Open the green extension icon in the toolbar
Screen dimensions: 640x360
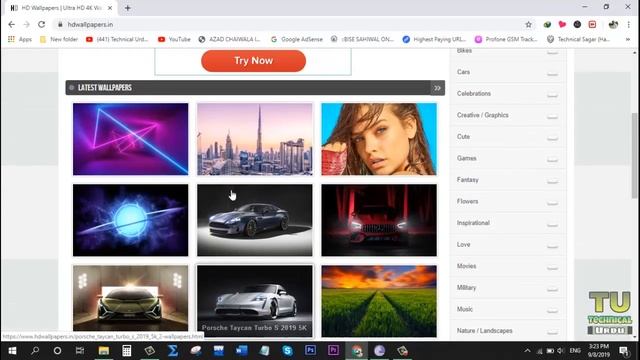click(547, 24)
